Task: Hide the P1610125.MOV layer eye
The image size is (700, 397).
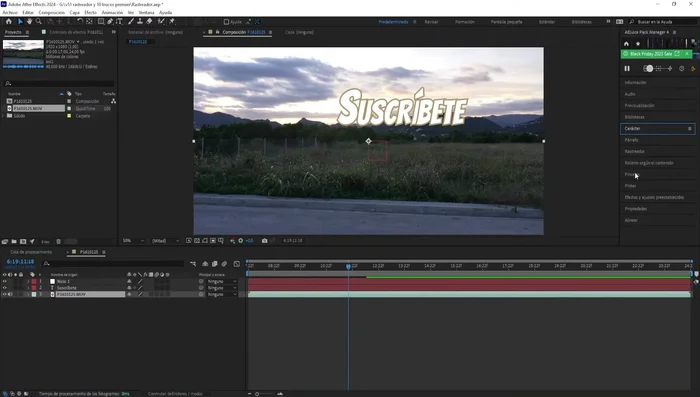Action: [x=4, y=294]
